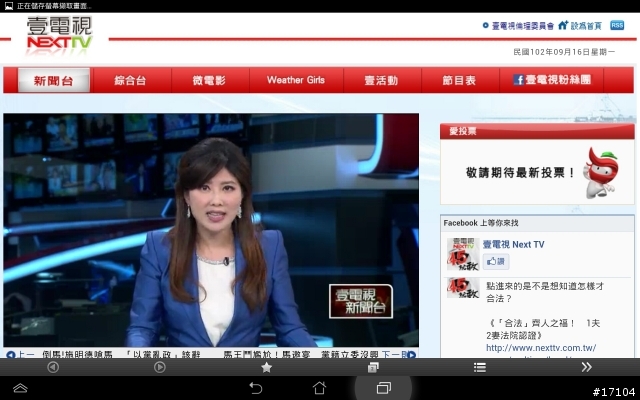Tap the post author's small avatar thumbnail
640x400 pixels.
463,288
